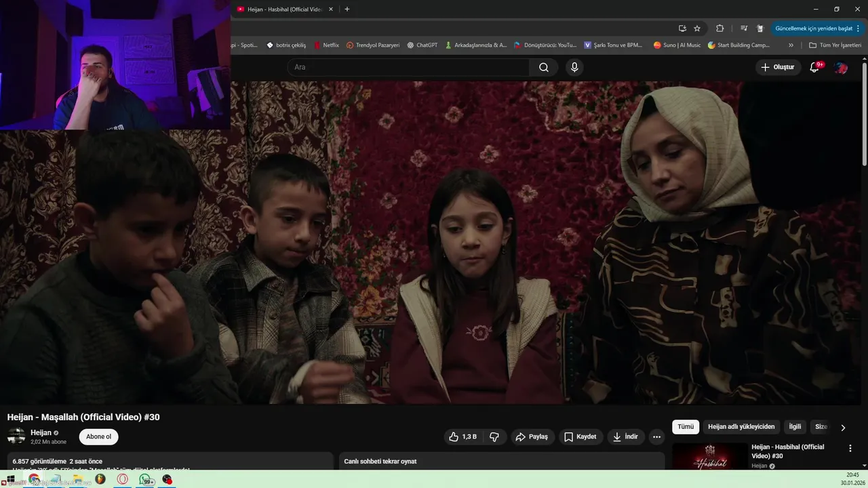The height and width of the screenshot is (488, 868).
Task: Start voice search with the microphone icon
Action: (x=574, y=67)
